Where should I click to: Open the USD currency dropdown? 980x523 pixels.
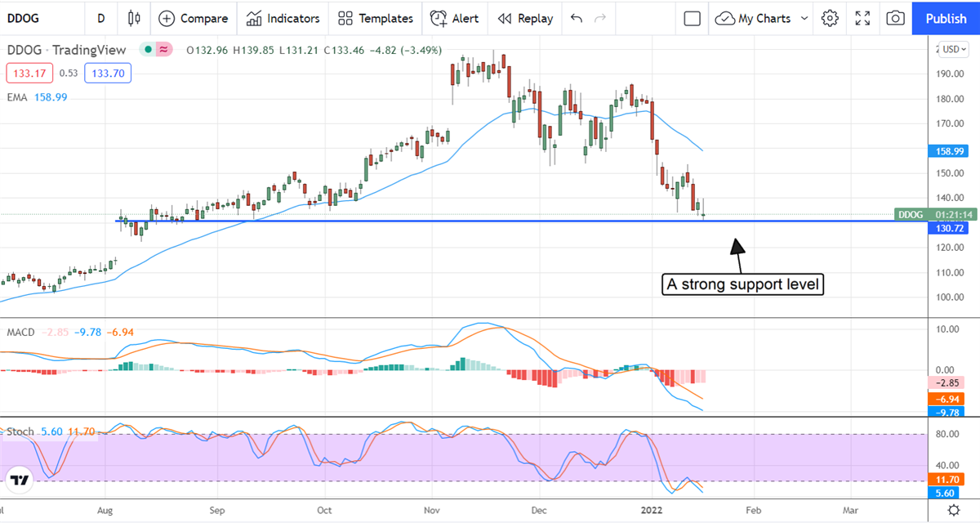(953, 49)
